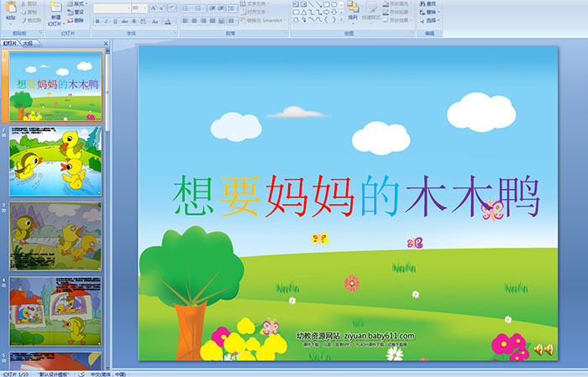The width and height of the screenshot is (588, 377).
Task: Click the 格式刷 Format Painter button
Action: pyautogui.click(x=31, y=20)
